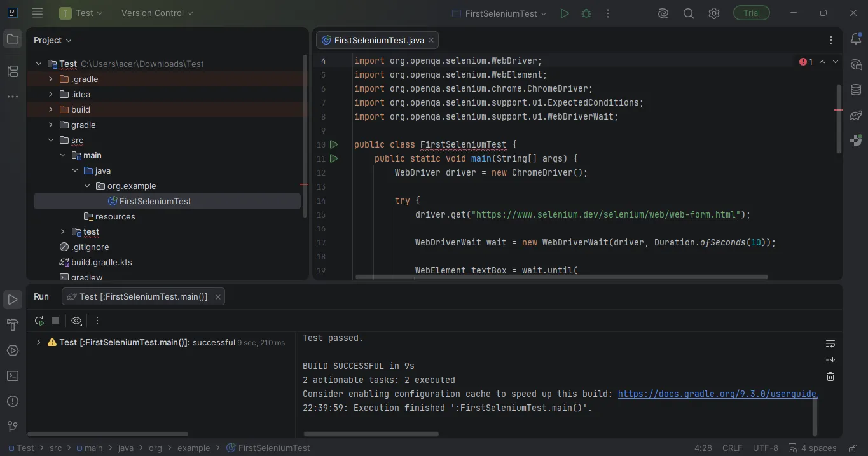Collapse the src folder

(51, 140)
